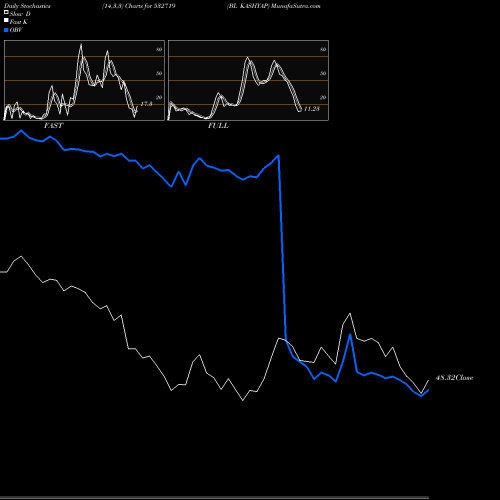The height and width of the screenshot is (500, 500).
Task: Click the blue OBV legend swatch
Action: pos(6,30)
